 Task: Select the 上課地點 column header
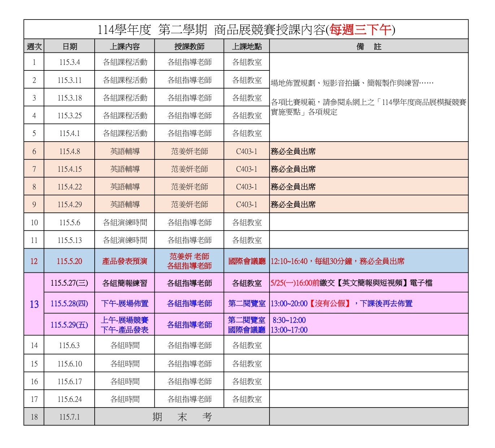(x=247, y=47)
